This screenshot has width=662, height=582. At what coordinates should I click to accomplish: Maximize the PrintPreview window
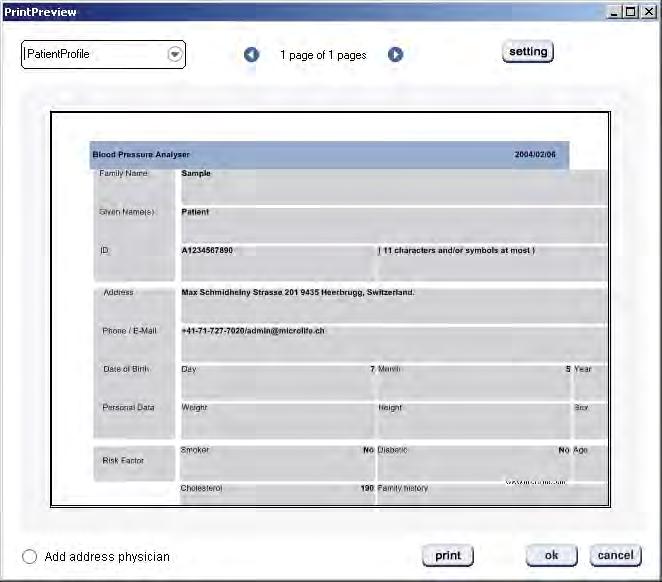[x=630, y=12]
